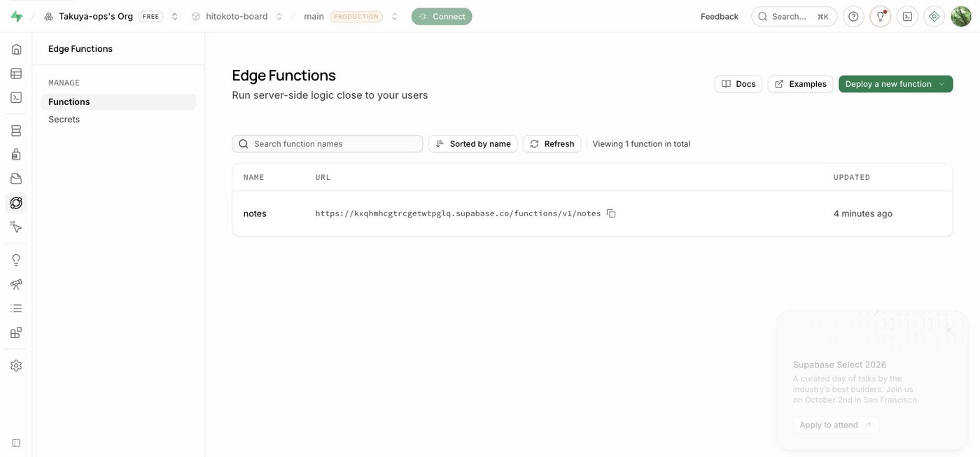
Task: Click Viewing 1 function in total text
Action: click(641, 143)
